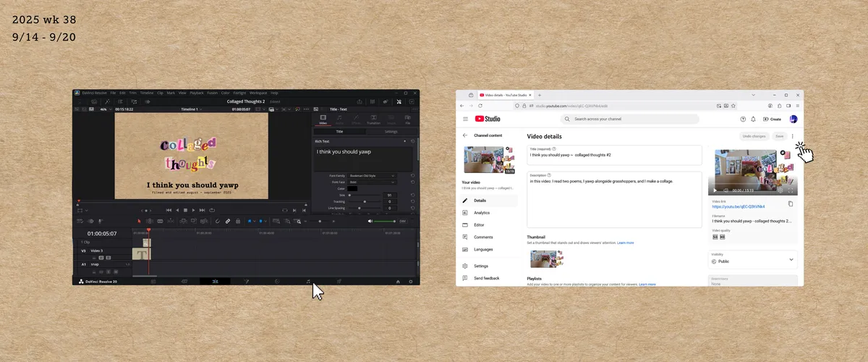Switch to the Color page icon

(x=276, y=281)
